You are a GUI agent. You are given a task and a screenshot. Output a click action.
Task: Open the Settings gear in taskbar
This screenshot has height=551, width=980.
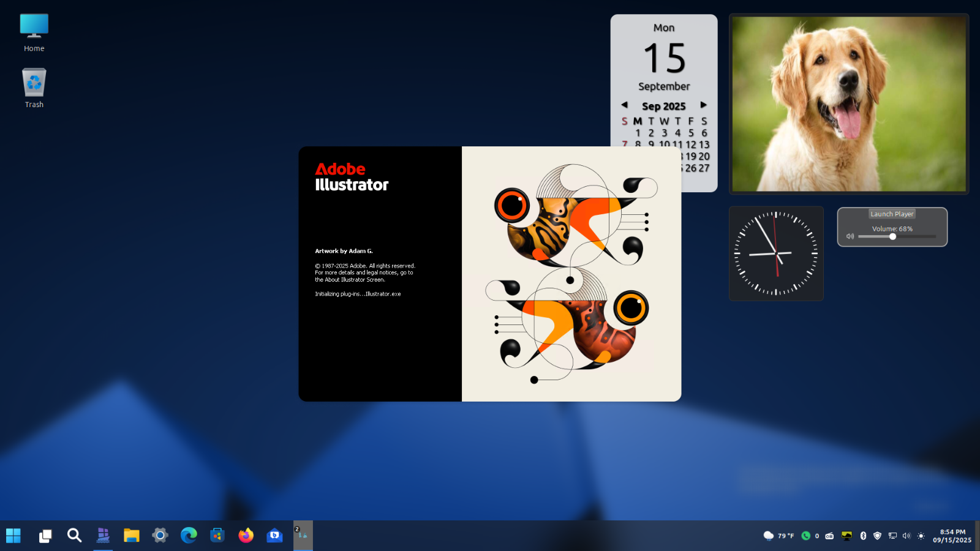pyautogui.click(x=160, y=536)
